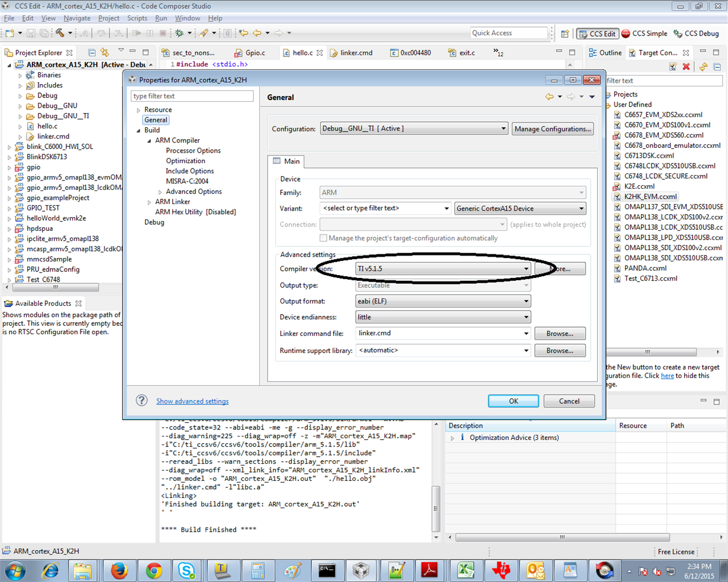Click the OK button
The width and height of the screenshot is (728, 582).
(x=513, y=401)
